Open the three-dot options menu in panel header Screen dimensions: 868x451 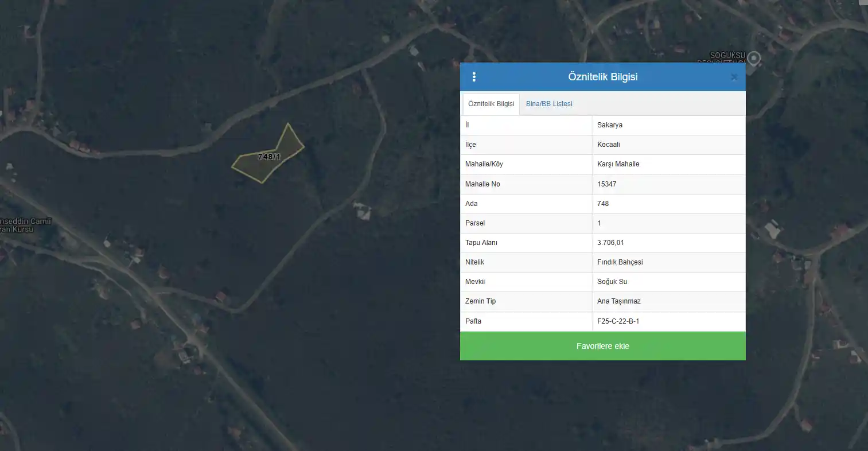point(474,77)
